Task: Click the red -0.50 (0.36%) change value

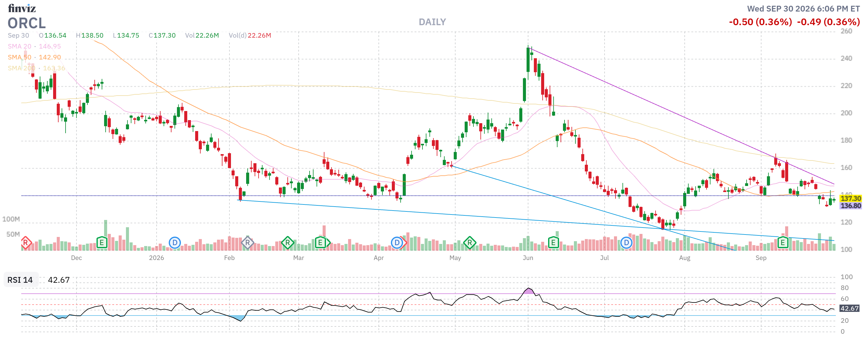Action: [760, 22]
